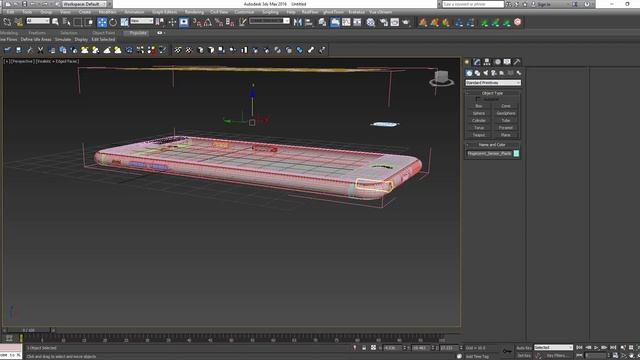Click the Align tool icon
Image resolution: width=640 pixels, height=360 pixels.
pos(309,22)
